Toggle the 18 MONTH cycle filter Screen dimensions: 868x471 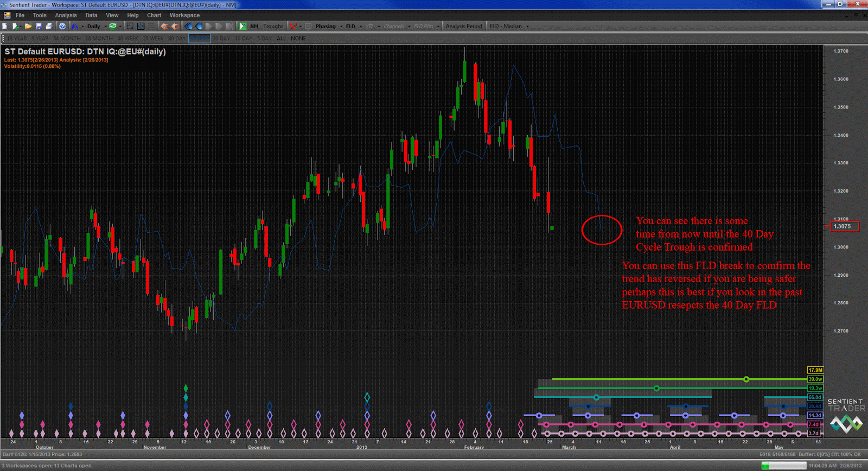[x=99, y=39]
